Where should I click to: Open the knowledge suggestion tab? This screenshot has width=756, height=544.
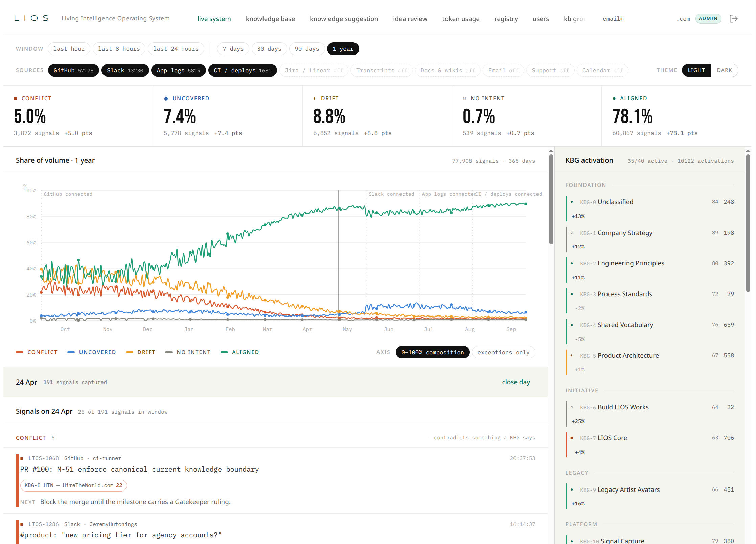(344, 19)
